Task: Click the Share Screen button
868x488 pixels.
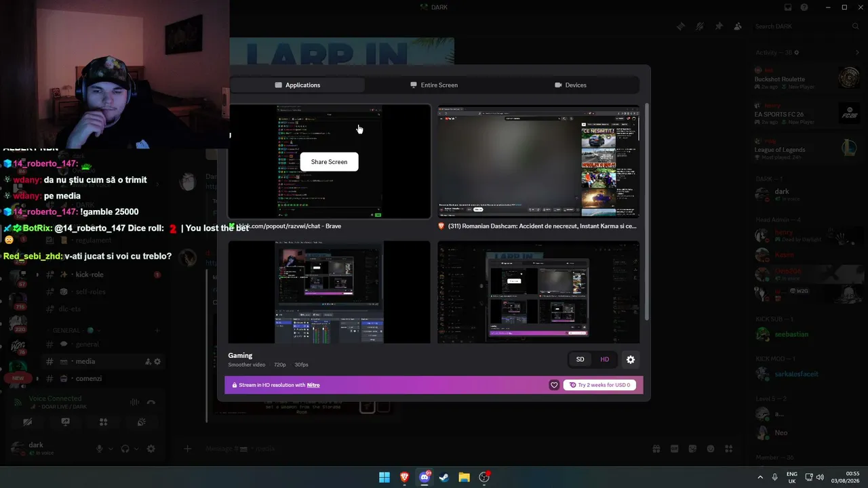Action: (x=329, y=162)
